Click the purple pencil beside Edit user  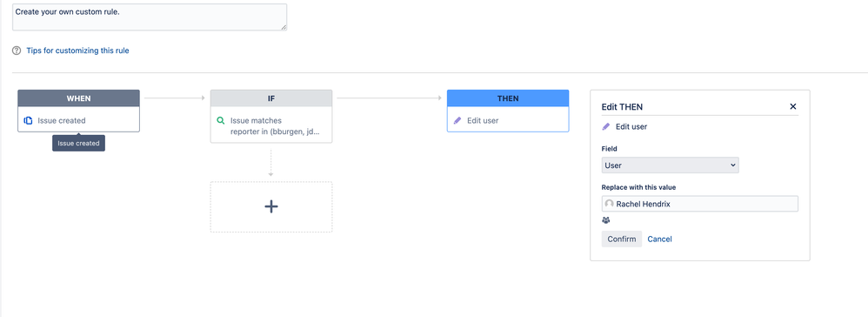pyautogui.click(x=606, y=127)
